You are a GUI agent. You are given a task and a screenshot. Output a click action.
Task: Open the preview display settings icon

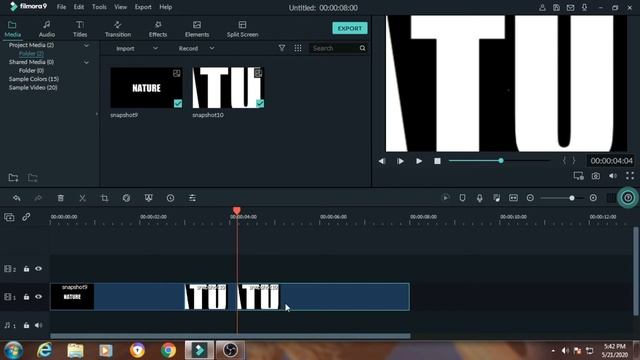(x=578, y=176)
